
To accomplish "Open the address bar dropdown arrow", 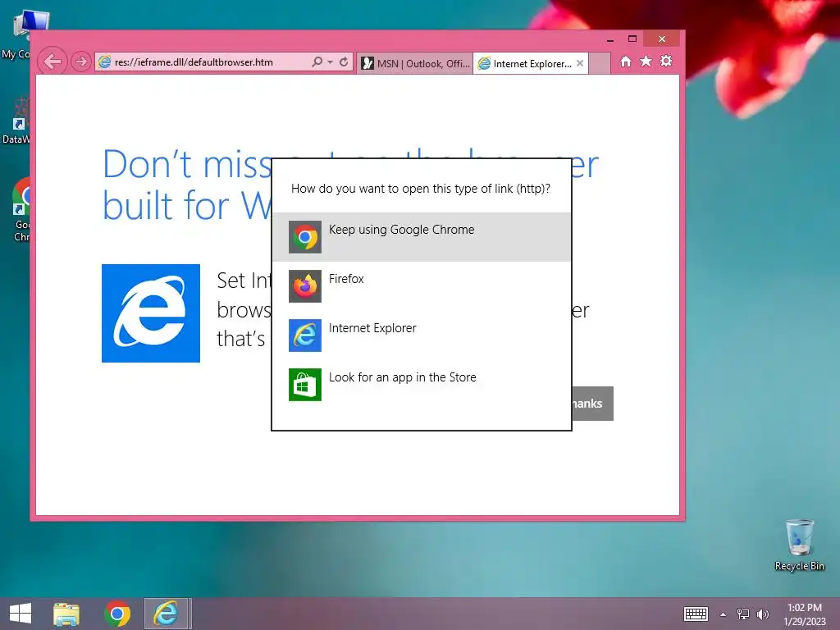I will coord(330,62).
